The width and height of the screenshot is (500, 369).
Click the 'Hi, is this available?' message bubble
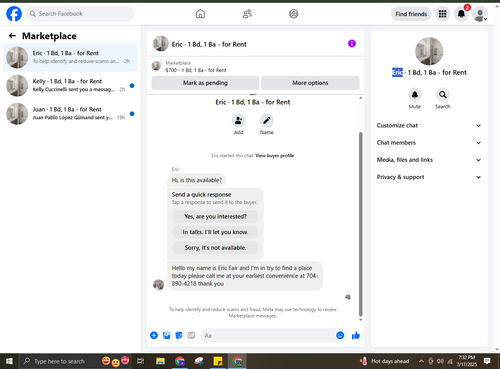click(197, 180)
